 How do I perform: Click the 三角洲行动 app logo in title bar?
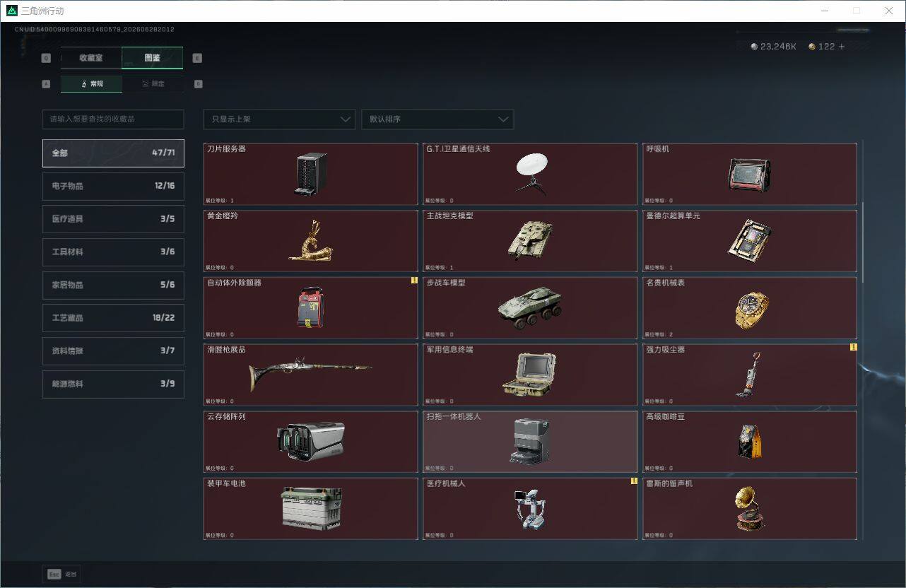click(x=11, y=11)
